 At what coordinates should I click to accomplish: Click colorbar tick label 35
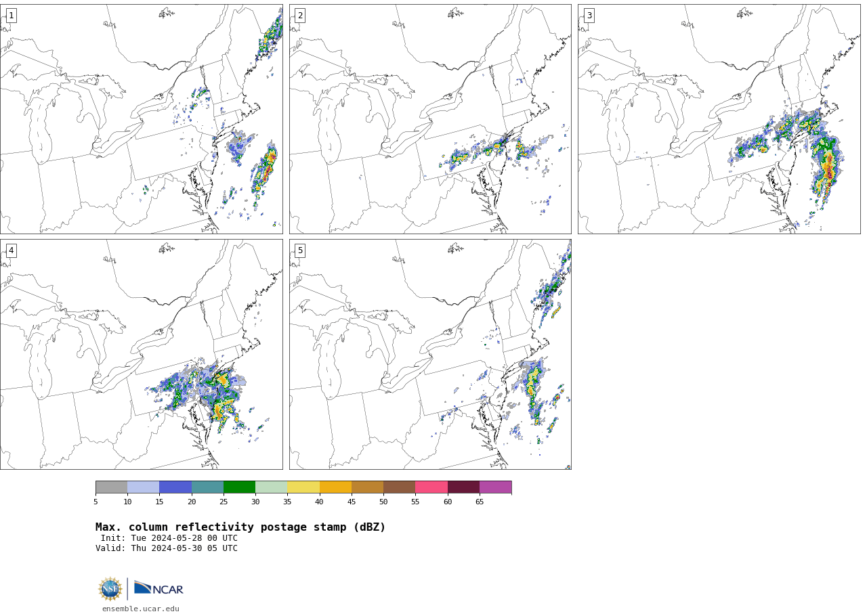(287, 502)
